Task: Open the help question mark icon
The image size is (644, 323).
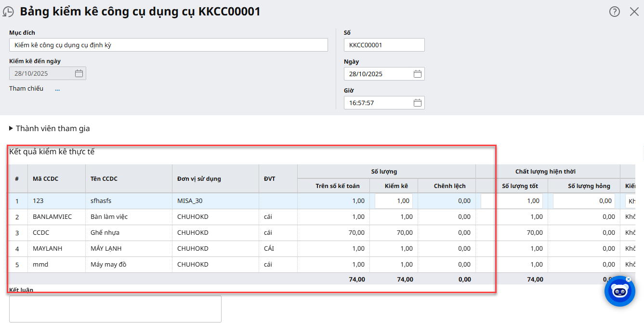Action: [x=615, y=12]
